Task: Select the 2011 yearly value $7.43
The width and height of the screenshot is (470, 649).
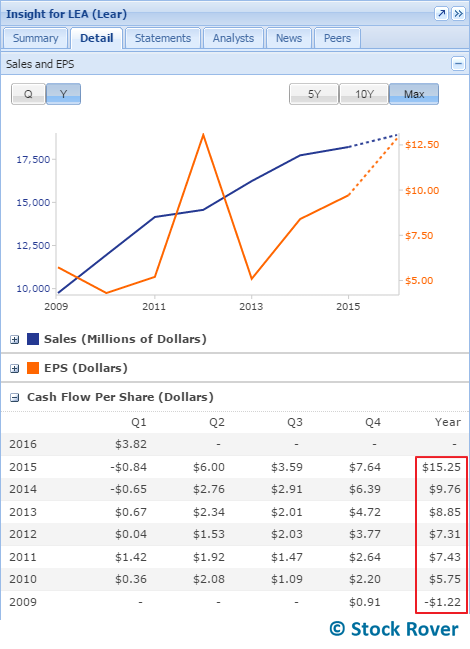Action: pos(445,557)
